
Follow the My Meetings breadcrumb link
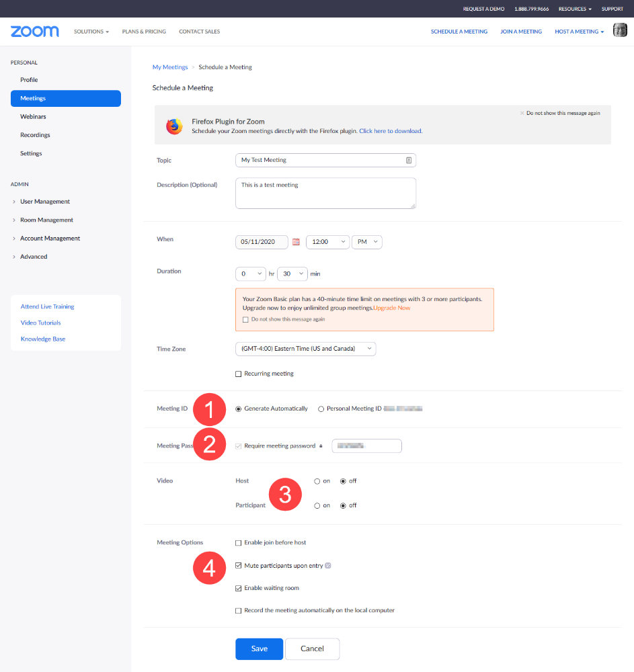pos(170,67)
